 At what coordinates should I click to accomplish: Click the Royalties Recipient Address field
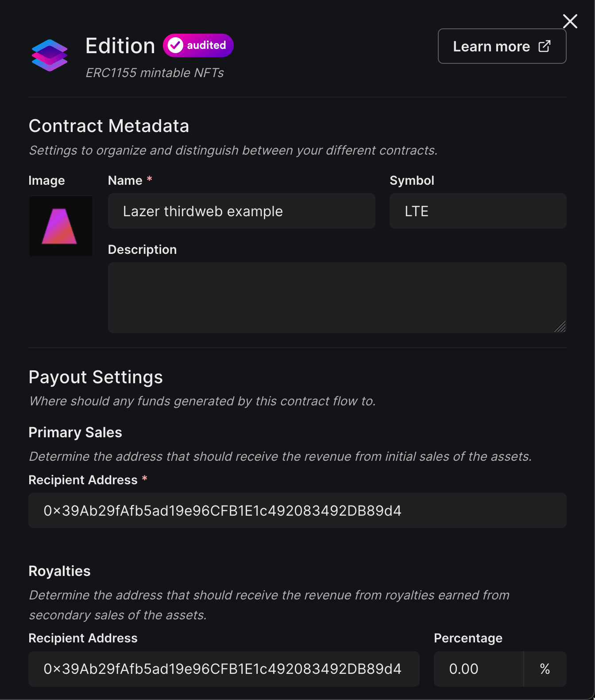[x=224, y=669]
